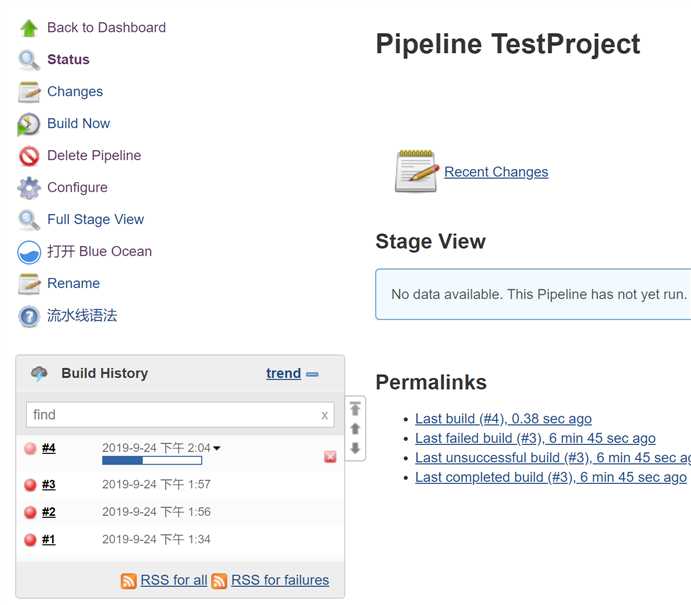
Task: Select Rename in the side menu
Action: pyautogui.click(x=74, y=283)
